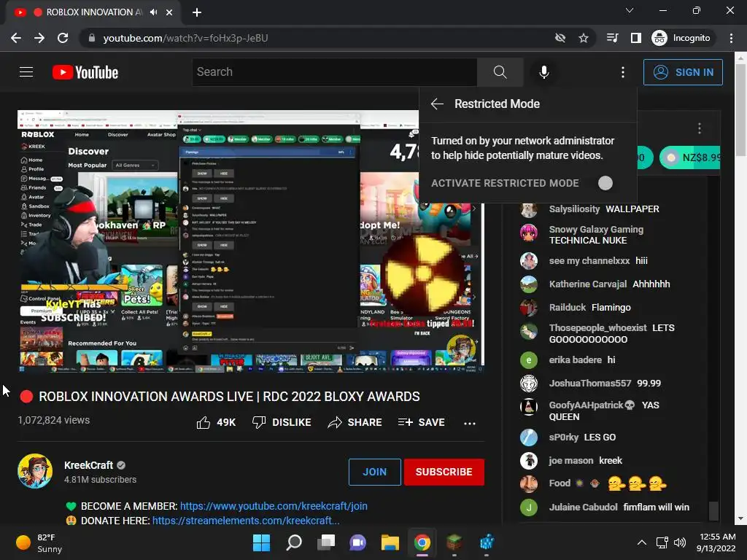Open Minecraft icon in taskbar
This screenshot has height=560, width=747.
pos(454,542)
